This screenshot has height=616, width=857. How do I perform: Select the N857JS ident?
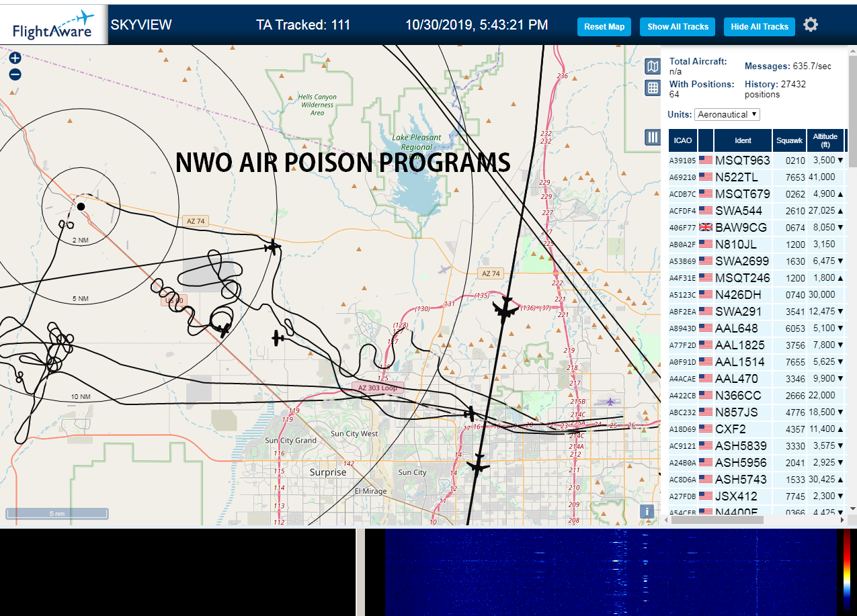coord(737,412)
